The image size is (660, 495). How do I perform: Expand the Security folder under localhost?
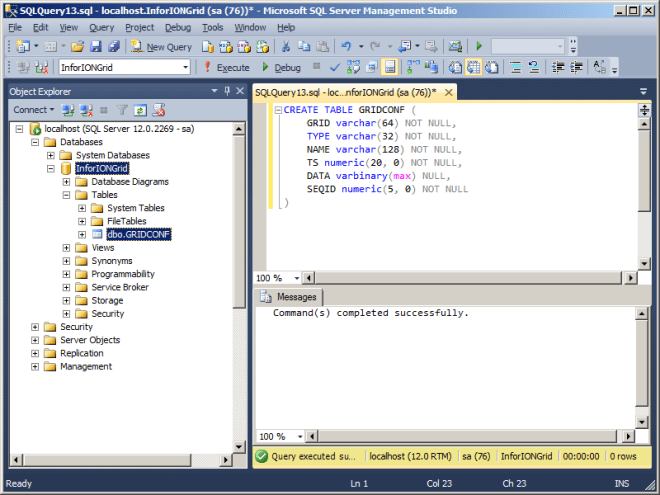(36, 327)
